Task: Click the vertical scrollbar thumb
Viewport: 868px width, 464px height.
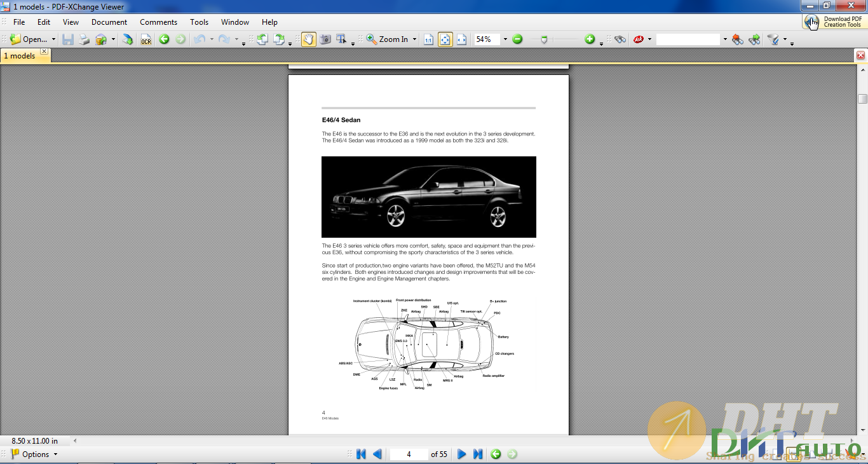Action: [x=862, y=99]
